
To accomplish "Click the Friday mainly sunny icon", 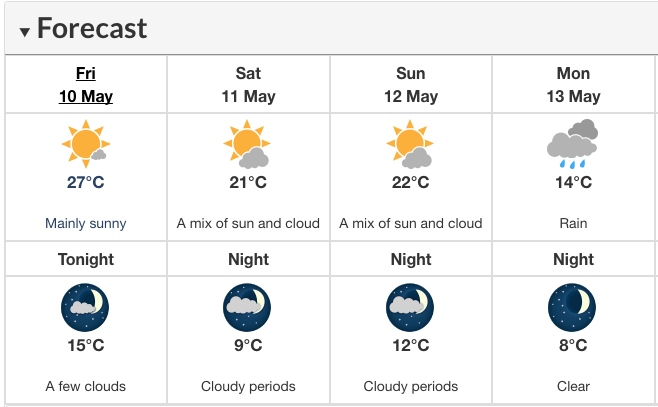I will pyautogui.click(x=86, y=144).
